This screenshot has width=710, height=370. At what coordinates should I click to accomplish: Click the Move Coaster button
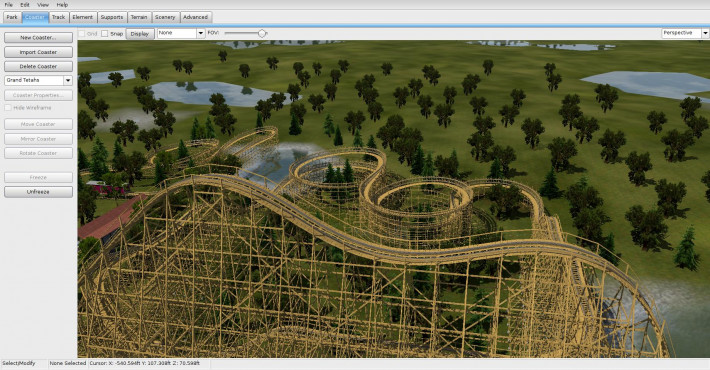pyautogui.click(x=38, y=124)
